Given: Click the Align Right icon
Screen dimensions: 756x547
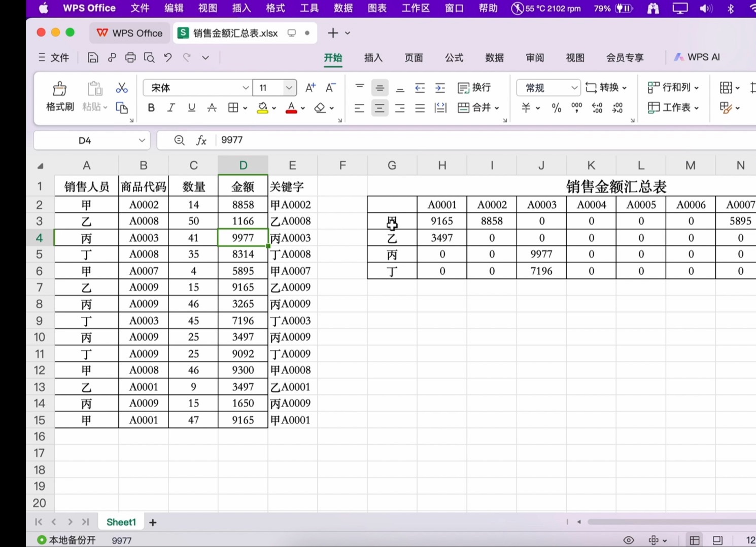Looking at the screenshot, I should [400, 107].
